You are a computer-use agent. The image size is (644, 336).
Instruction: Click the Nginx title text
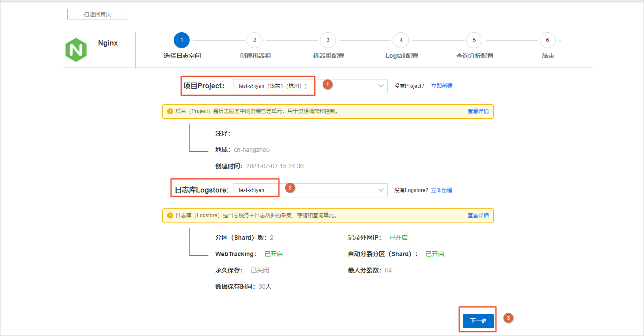pos(108,43)
